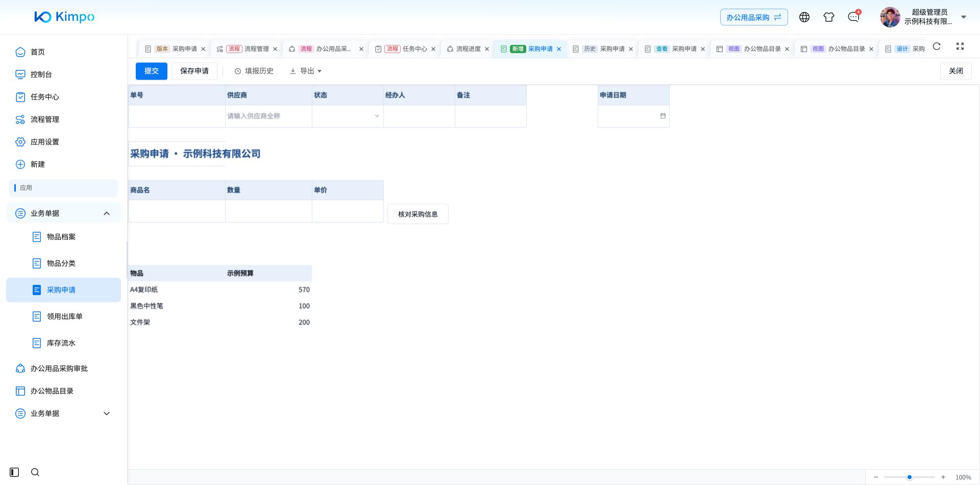Open the 状态 dropdown
The height and width of the screenshot is (485, 980).
pyautogui.click(x=348, y=116)
